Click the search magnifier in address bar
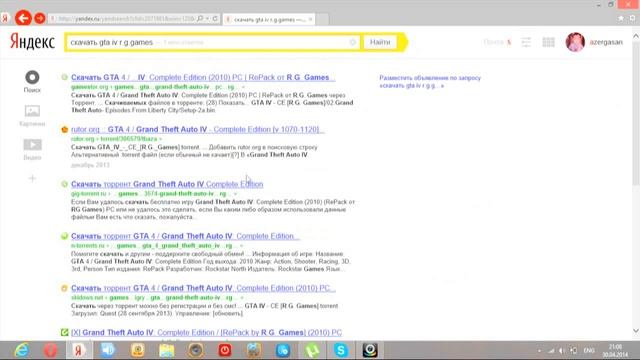Image resolution: width=640 pixels, height=360 pixels. [x=200, y=19]
